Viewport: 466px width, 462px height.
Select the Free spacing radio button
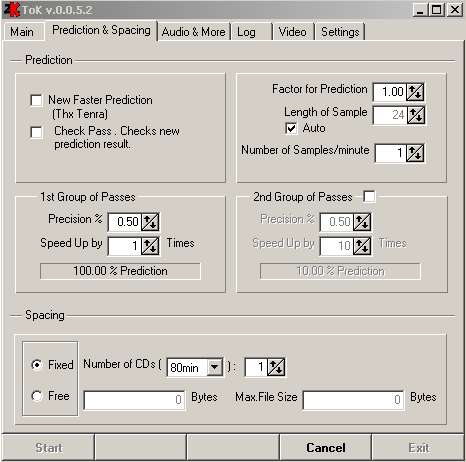click(x=37, y=396)
